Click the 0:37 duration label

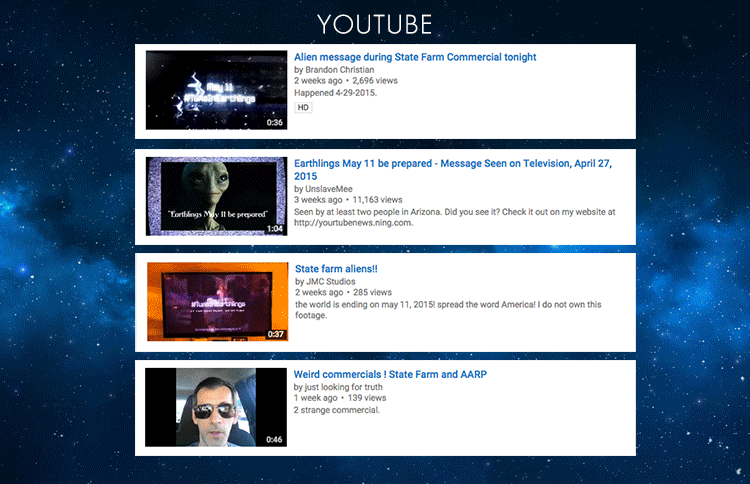276,334
